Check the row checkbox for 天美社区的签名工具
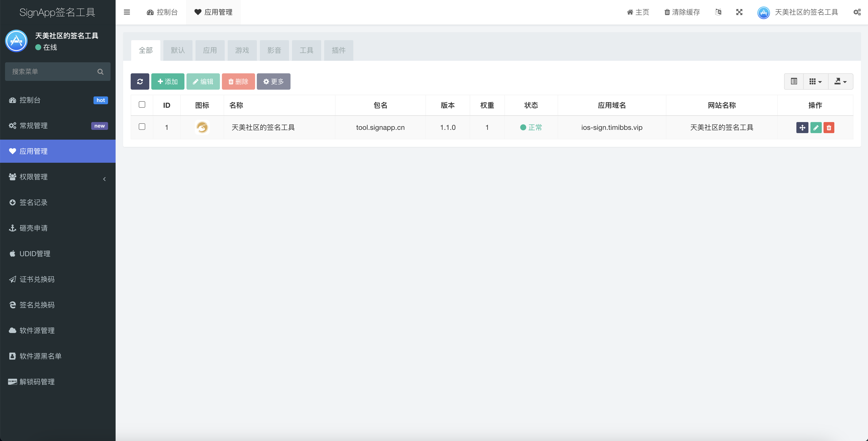The height and width of the screenshot is (441, 868). pyautogui.click(x=142, y=127)
